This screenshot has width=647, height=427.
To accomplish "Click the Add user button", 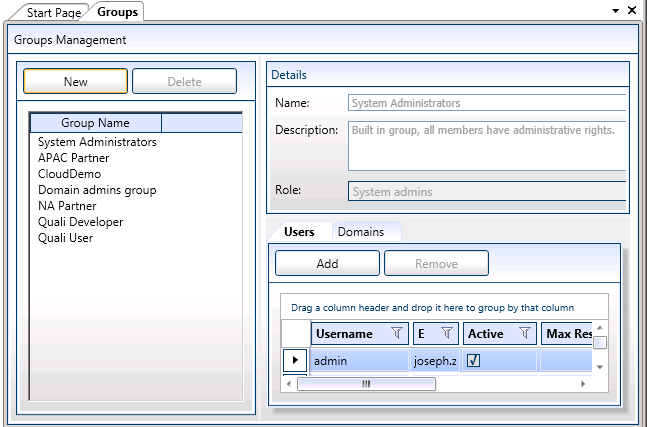I will (x=327, y=264).
